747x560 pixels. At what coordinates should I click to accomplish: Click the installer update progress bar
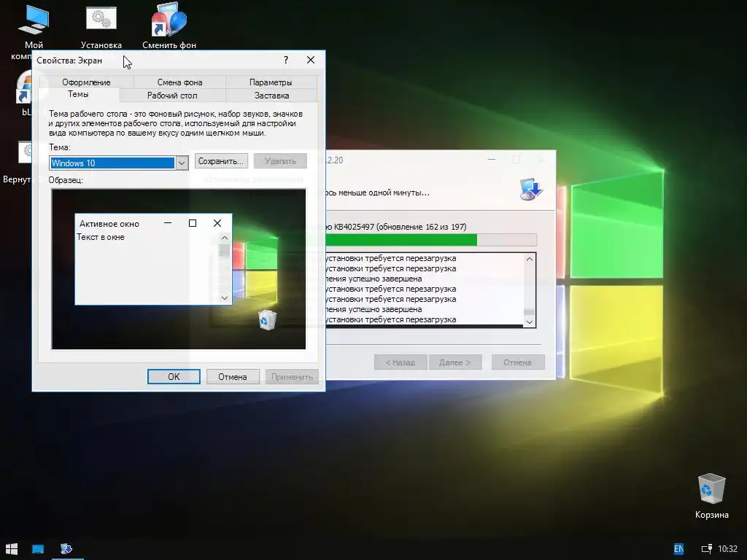(431, 239)
